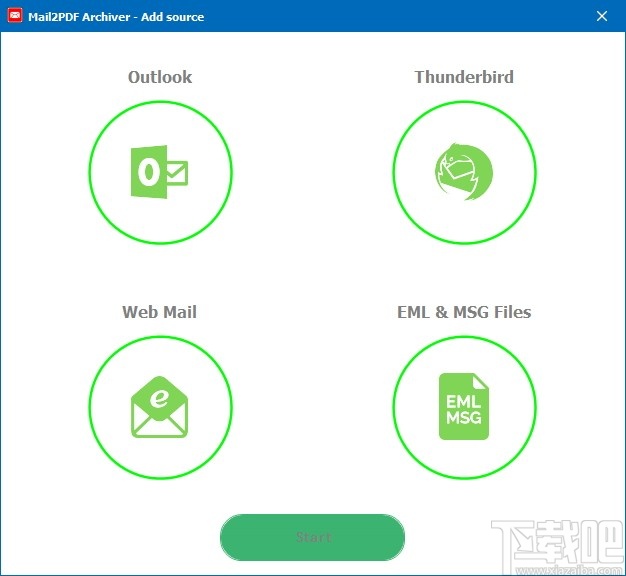Click the EML & MSG Files label
This screenshot has height=576, width=626.
pyautogui.click(x=464, y=312)
